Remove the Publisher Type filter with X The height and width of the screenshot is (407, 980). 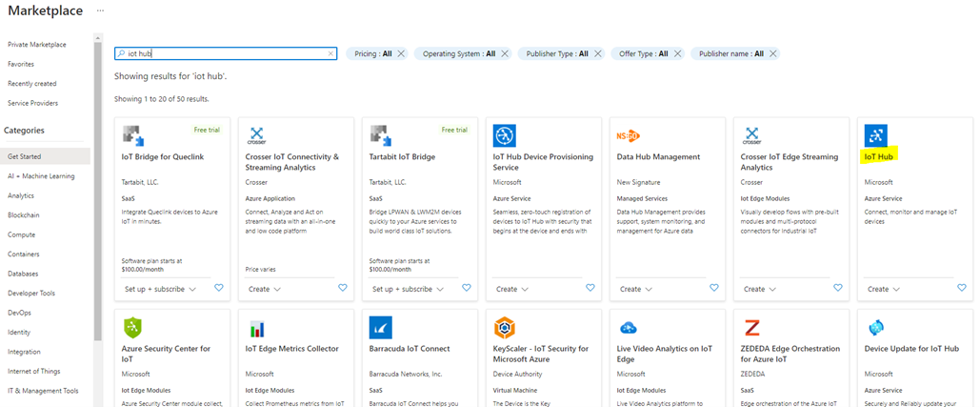[x=597, y=53]
